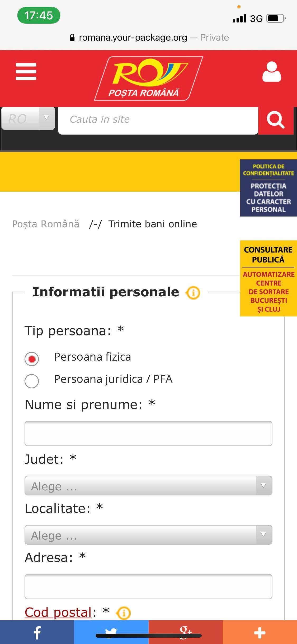Open the Politica de Confidentialitate banner
297x644 pixels.
(x=268, y=188)
